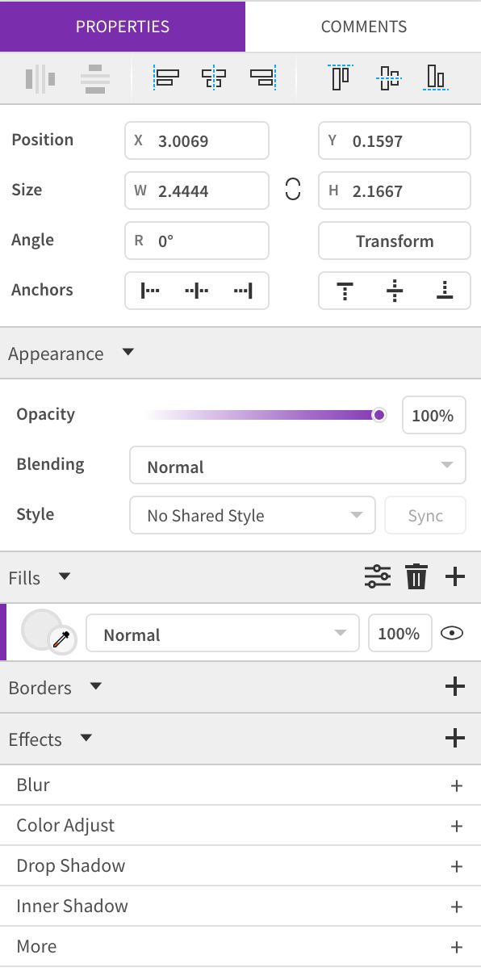Open the Blending mode dropdown

click(x=298, y=466)
